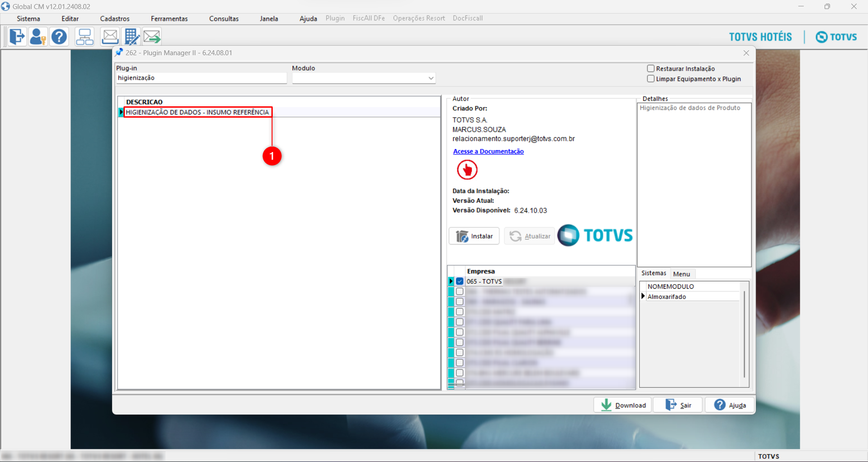Click the Sistemas panel vertical scrollbar
The width and height of the screenshot is (868, 462).
(x=745, y=334)
